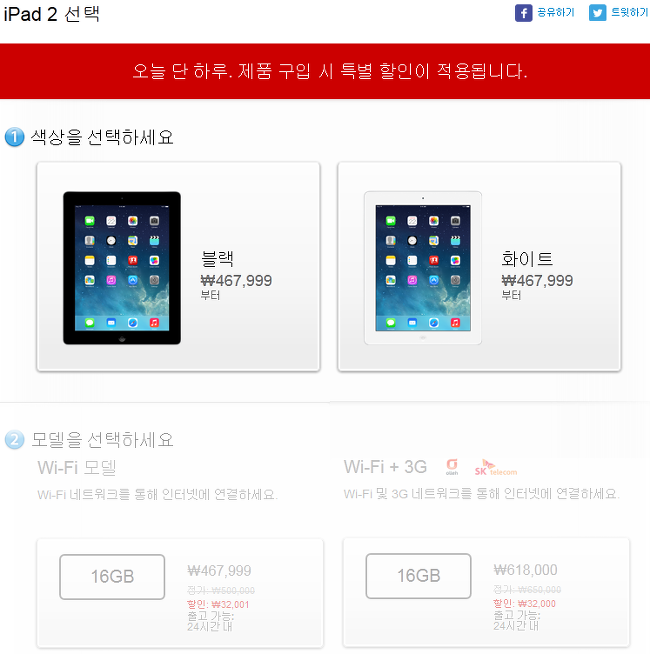Click the red special discount banner

point(325,71)
